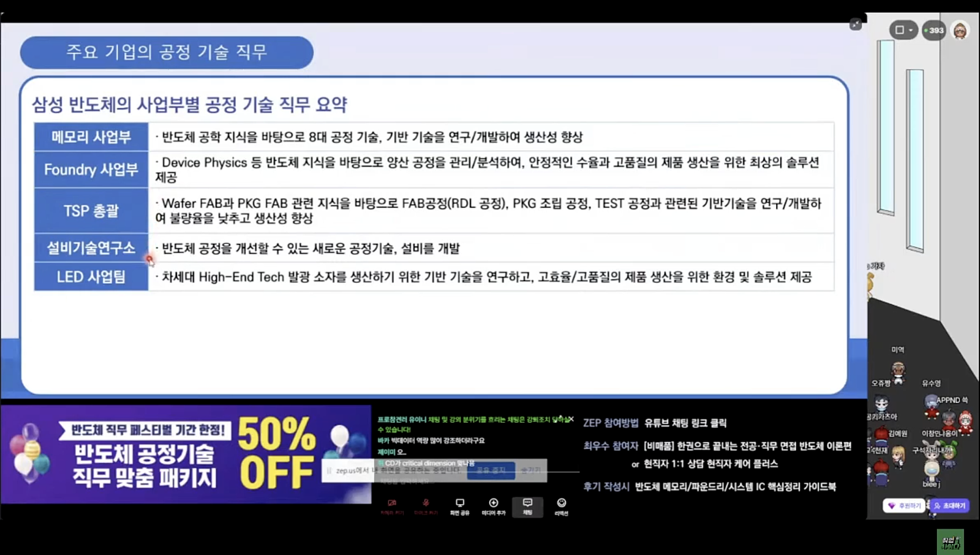Click the green channel logo at bottom right
Image resolution: width=980 pixels, height=555 pixels.
pos(950,542)
